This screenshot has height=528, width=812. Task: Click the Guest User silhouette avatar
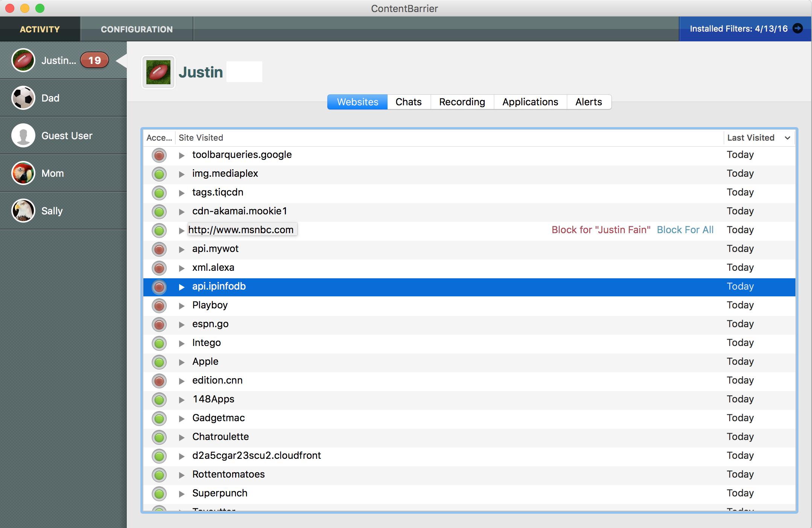point(23,135)
